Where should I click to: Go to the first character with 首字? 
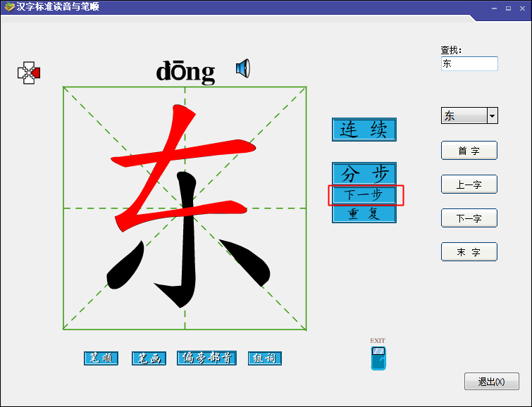(469, 150)
